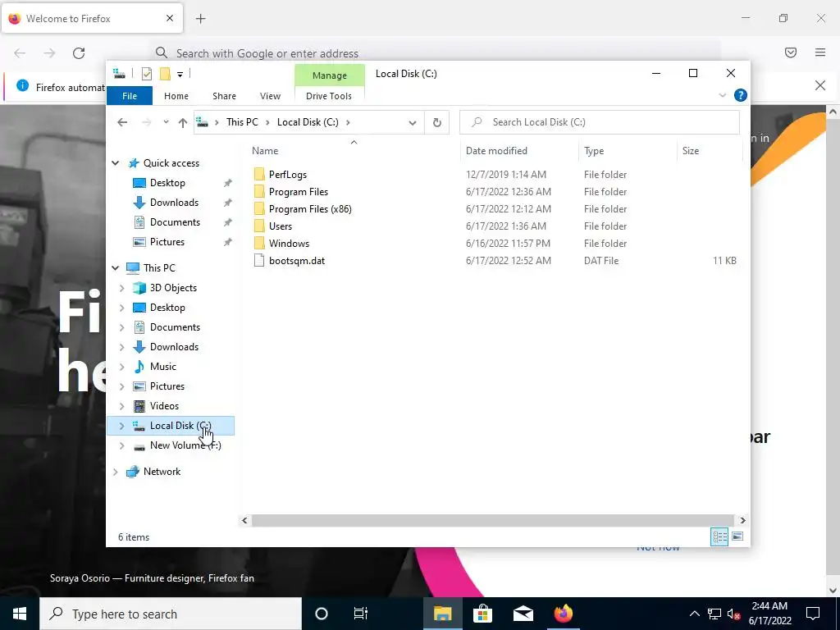
Task: Open the Firefox Pocket icon
Action: (791, 52)
